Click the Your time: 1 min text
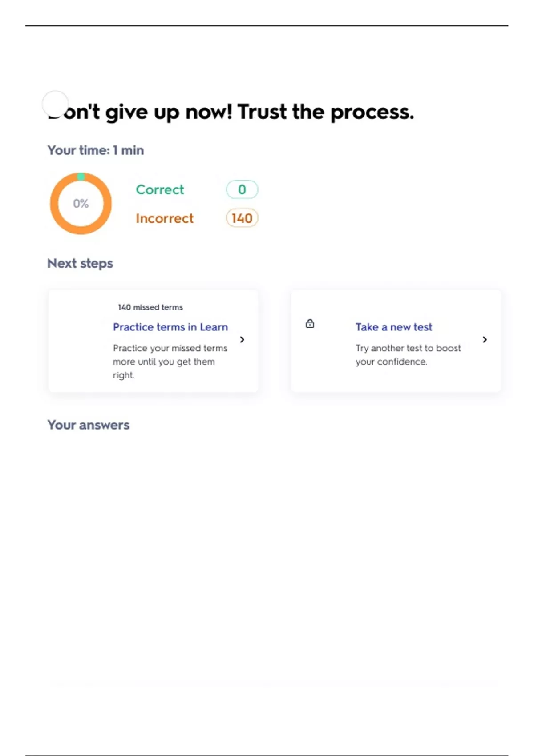 tap(96, 150)
